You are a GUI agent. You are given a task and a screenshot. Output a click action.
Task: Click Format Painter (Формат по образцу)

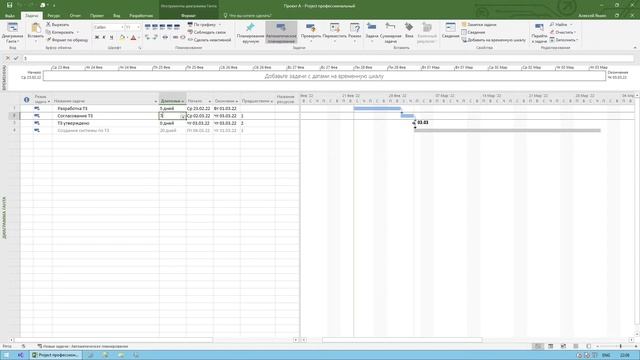[x=67, y=40]
